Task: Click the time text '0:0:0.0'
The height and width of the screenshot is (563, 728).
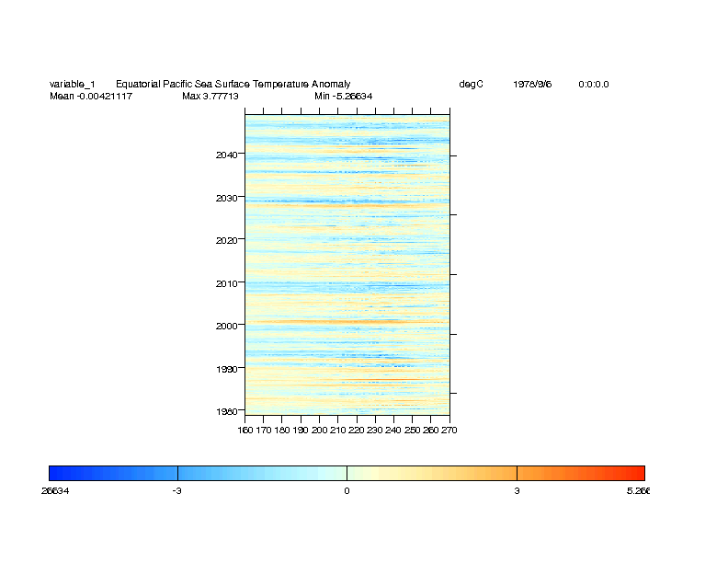Action: pos(593,85)
